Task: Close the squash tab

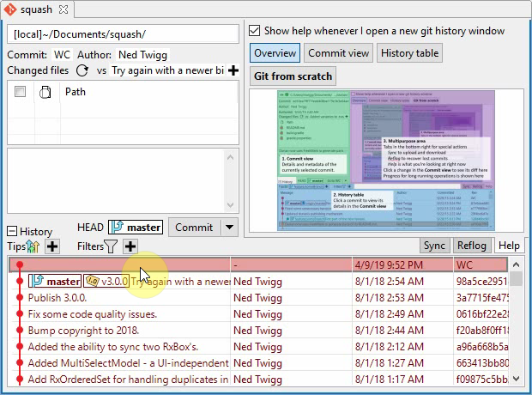Action: pos(64,9)
